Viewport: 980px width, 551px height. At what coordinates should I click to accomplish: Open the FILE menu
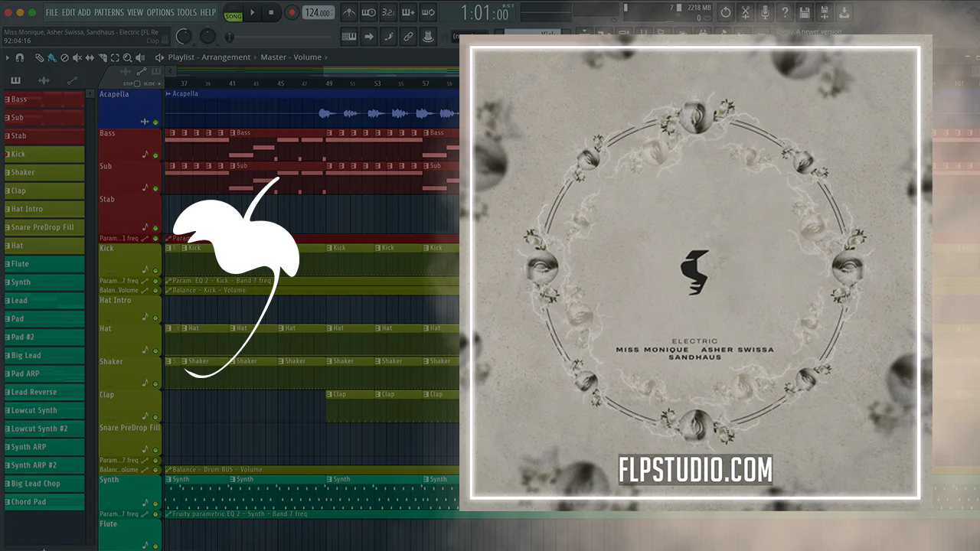[x=52, y=13]
